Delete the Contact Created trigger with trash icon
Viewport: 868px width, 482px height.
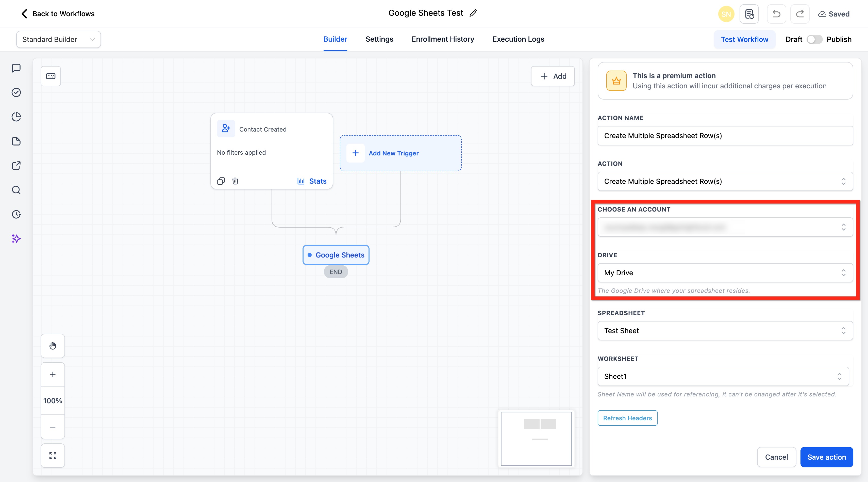click(235, 181)
